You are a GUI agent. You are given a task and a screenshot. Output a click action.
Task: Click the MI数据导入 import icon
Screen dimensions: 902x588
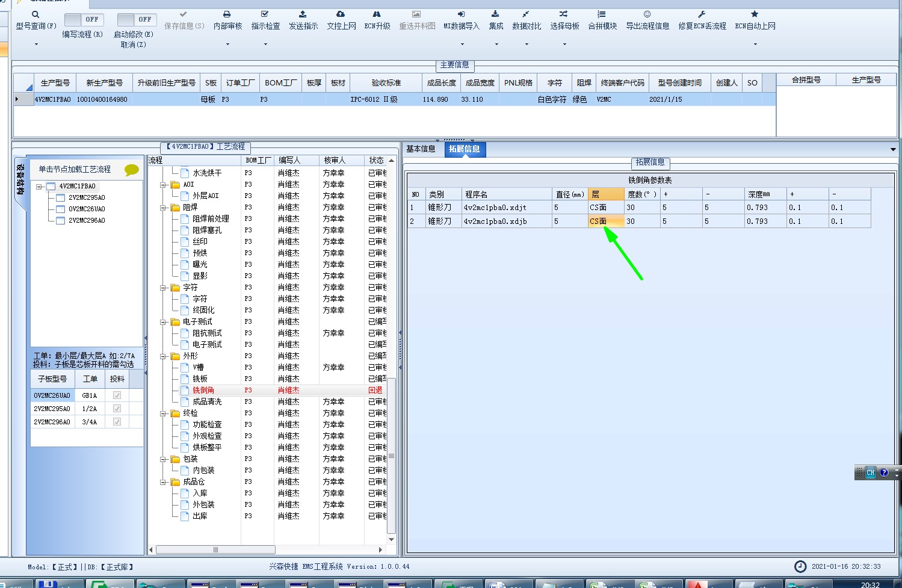pos(461,14)
